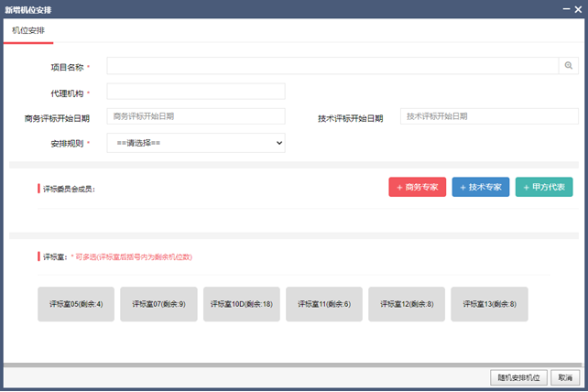Click the 项目名称 input field
This screenshot has width=588, height=392.
(332, 66)
